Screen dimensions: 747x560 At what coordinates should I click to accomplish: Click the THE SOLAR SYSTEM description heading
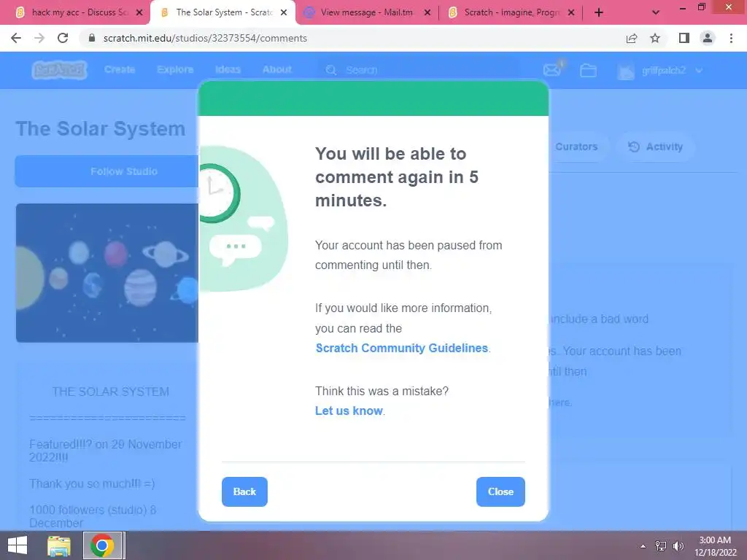111,392
